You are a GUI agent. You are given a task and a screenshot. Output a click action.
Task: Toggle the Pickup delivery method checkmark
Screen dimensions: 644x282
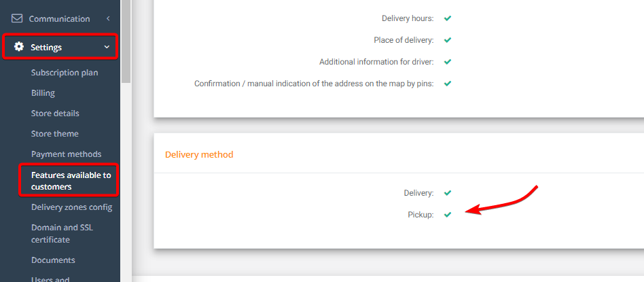448,215
